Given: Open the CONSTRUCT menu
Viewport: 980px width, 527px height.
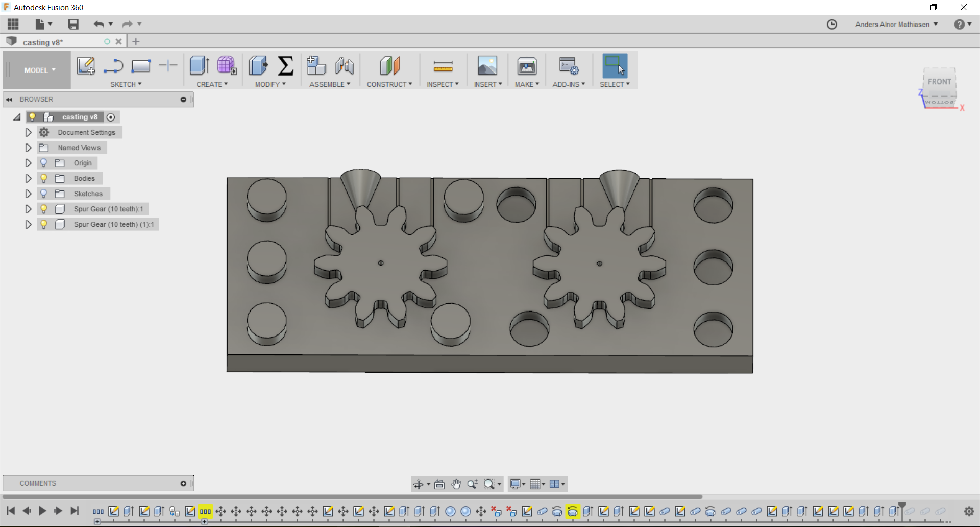Looking at the screenshot, I should click(x=389, y=84).
